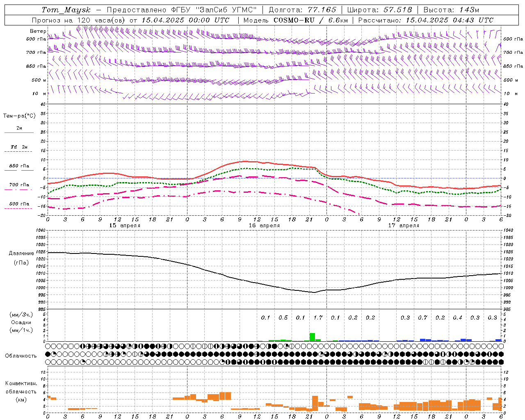Click the Ветер wind panel label
Image resolution: width=525 pixels, height=420 pixels.
(38, 31)
